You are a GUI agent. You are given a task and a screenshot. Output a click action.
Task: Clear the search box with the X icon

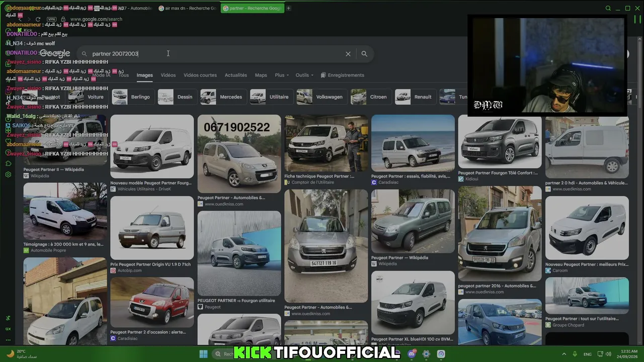[348, 54]
